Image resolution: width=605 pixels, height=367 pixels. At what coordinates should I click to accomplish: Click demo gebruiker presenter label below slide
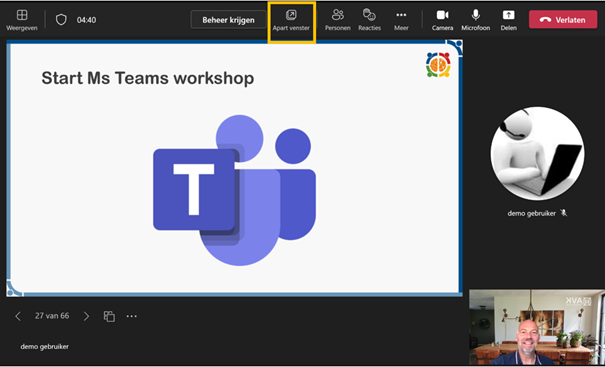pos(45,347)
